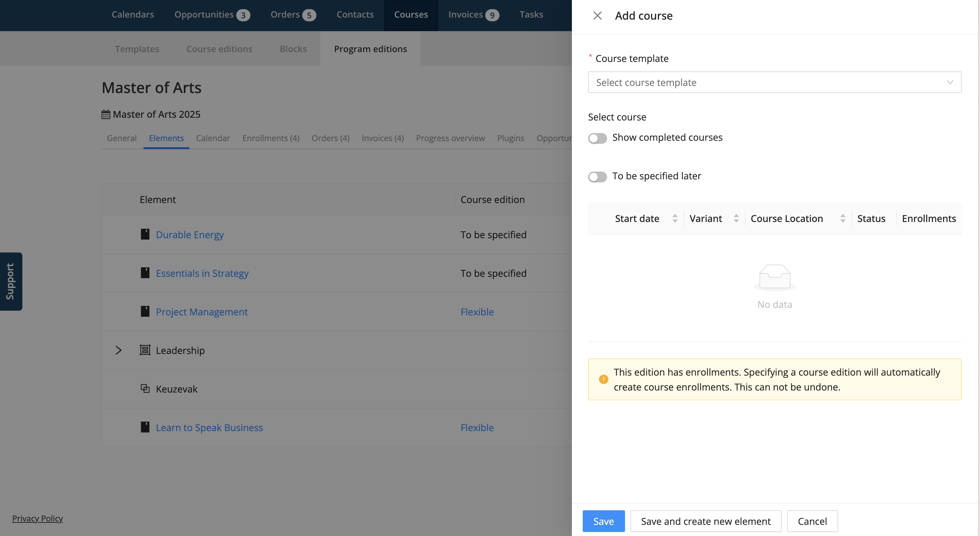This screenshot has width=980, height=536.
Task: Click the block icon next to Leadership
Action: click(x=145, y=350)
